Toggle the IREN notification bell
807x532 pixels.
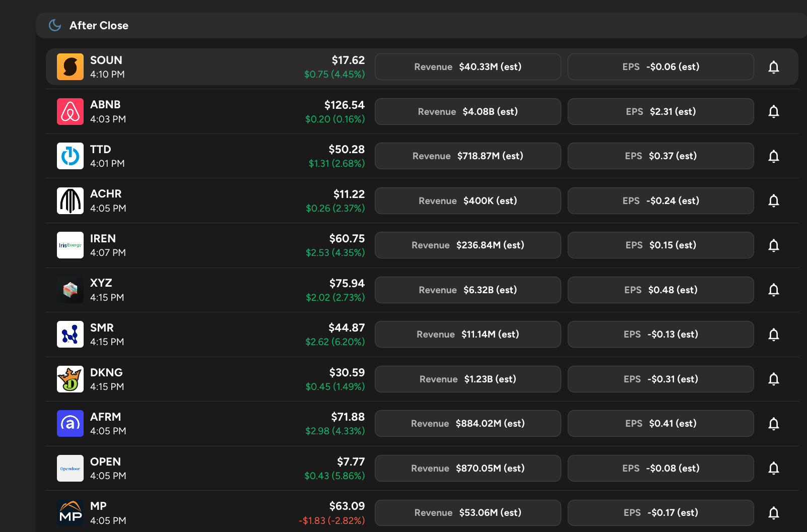(x=774, y=245)
